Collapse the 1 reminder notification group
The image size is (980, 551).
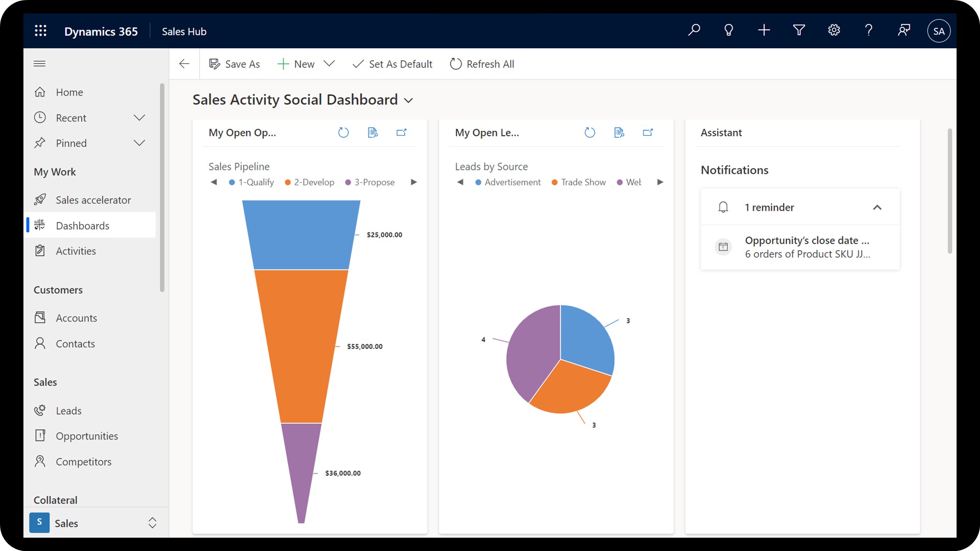[x=877, y=208]
